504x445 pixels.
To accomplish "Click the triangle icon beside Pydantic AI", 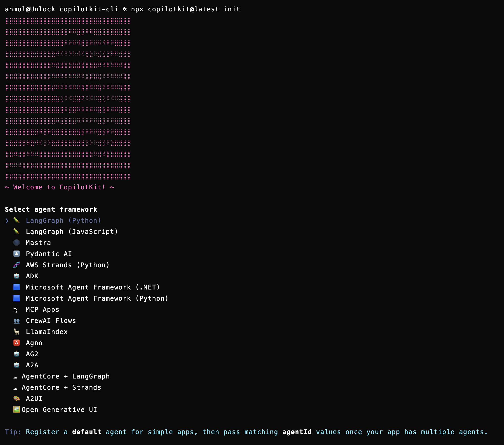I will click(17, 254).
